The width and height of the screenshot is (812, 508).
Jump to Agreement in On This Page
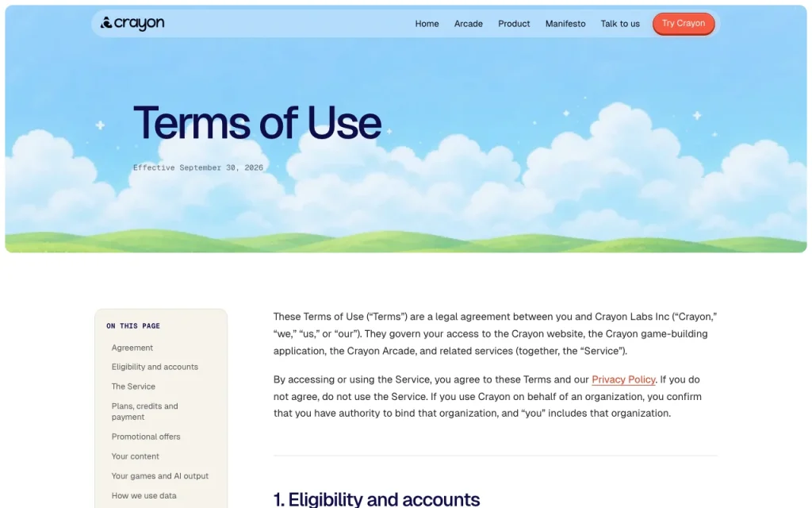132,348
